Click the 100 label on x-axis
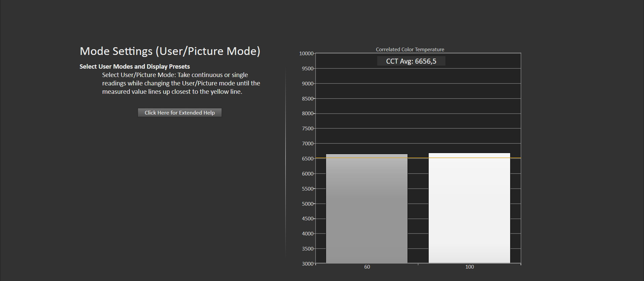The width and height of the screenshot is (644, 281). coord(469,267)
